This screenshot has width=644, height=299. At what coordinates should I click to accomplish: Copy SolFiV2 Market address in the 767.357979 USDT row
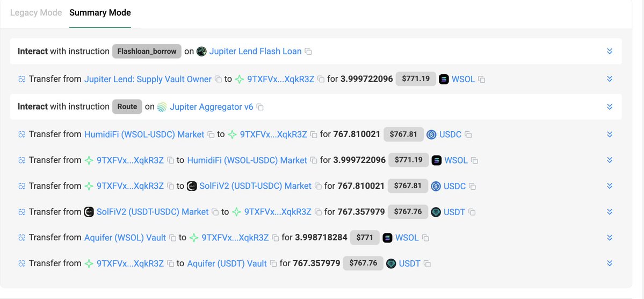(x=215, y=212)
